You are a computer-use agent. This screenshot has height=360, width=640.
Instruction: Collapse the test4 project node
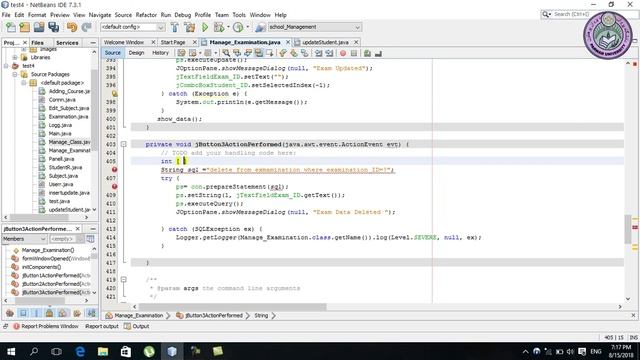(x=6, y=66)
